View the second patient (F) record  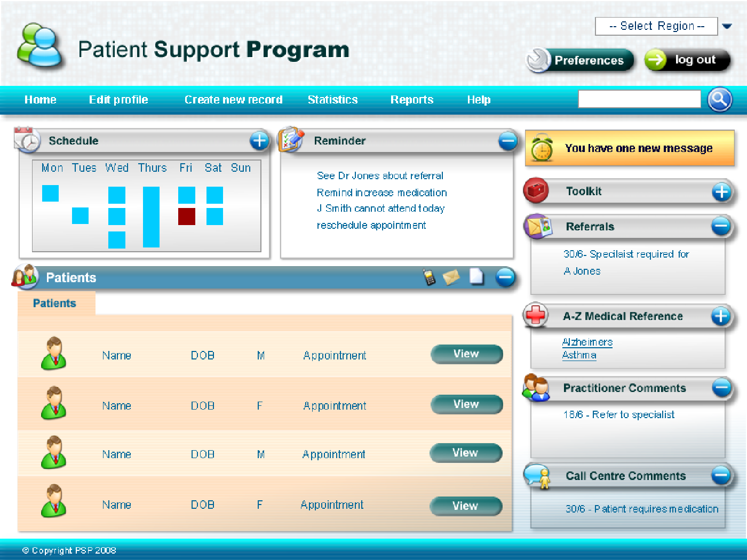coord(466,404)
